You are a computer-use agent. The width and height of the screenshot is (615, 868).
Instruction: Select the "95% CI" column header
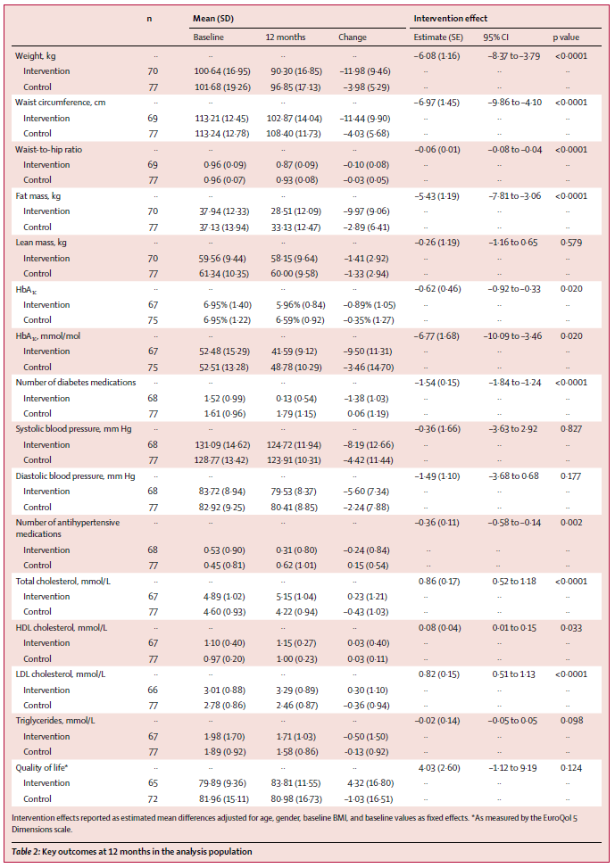pyautogui.click(x=497, y=37)
